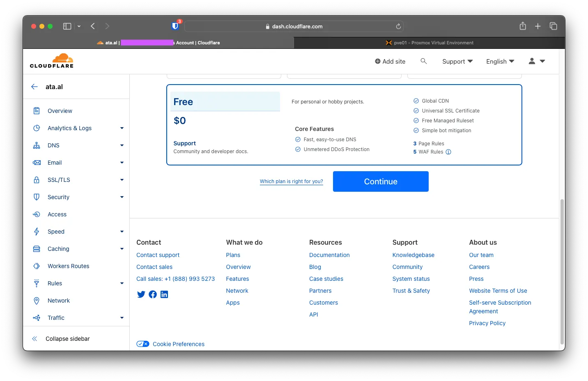Click the dash.cloudflare.com address bar
The width and height of the screenshot is (588, 381).
pyautogui.click(x=294, y=26)
